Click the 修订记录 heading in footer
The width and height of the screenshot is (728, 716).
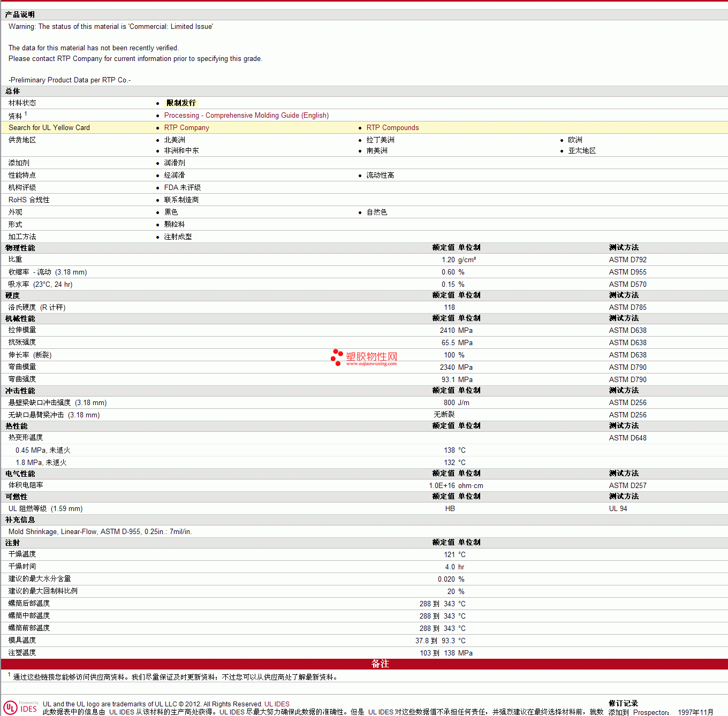click(x=623, y=704)
